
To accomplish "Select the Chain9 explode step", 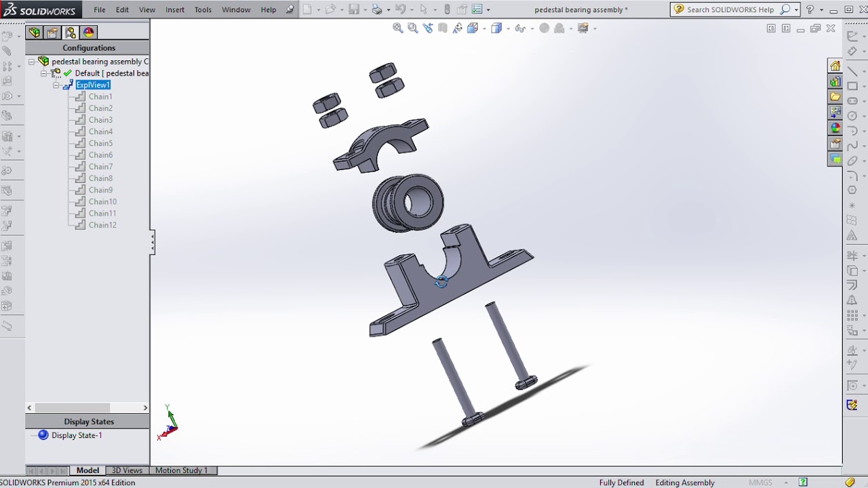I will point(100,190).
